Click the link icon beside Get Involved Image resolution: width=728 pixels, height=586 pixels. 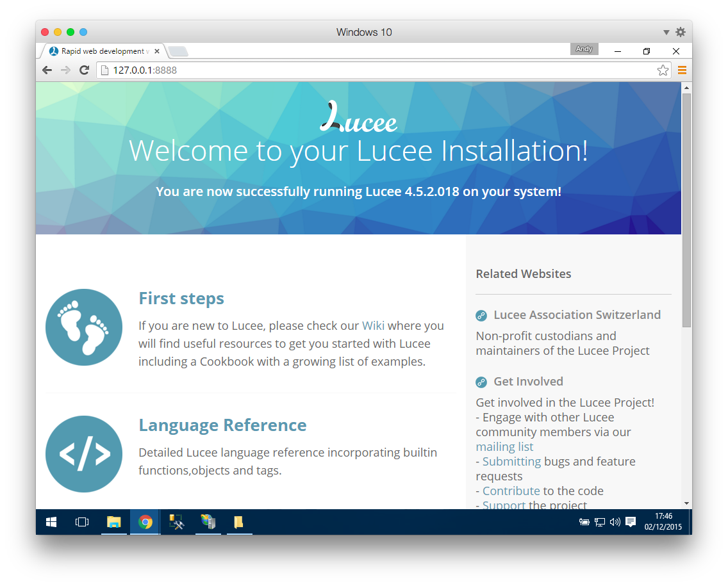tap(481, 382)
